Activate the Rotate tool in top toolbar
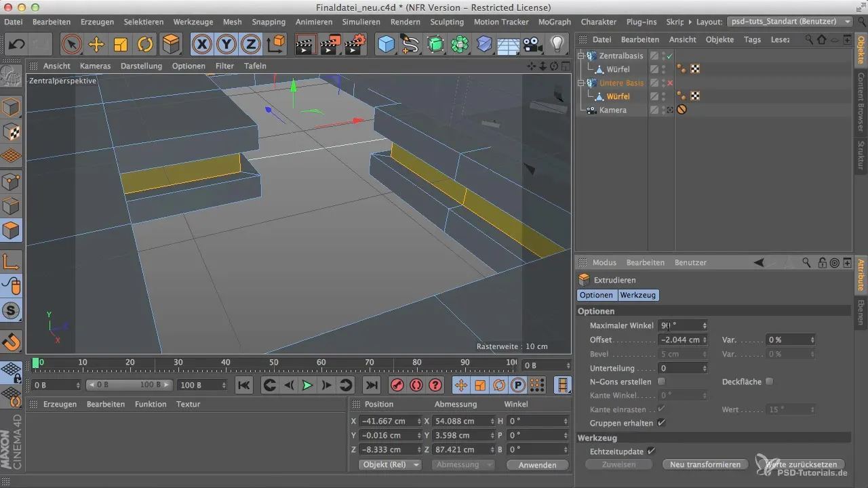The height and width of the screenshot is (488, 868). click(x=145, y=45)
